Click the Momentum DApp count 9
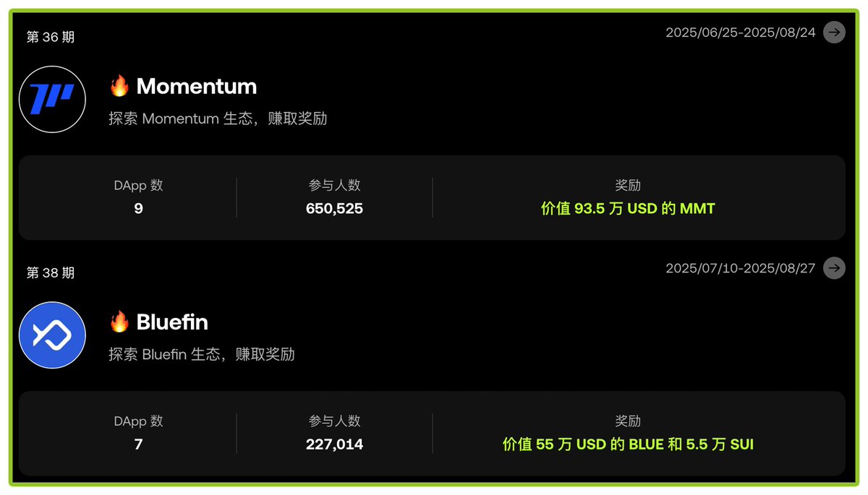Viewport: 868px width, 495px height. click(x=138, y=209)
